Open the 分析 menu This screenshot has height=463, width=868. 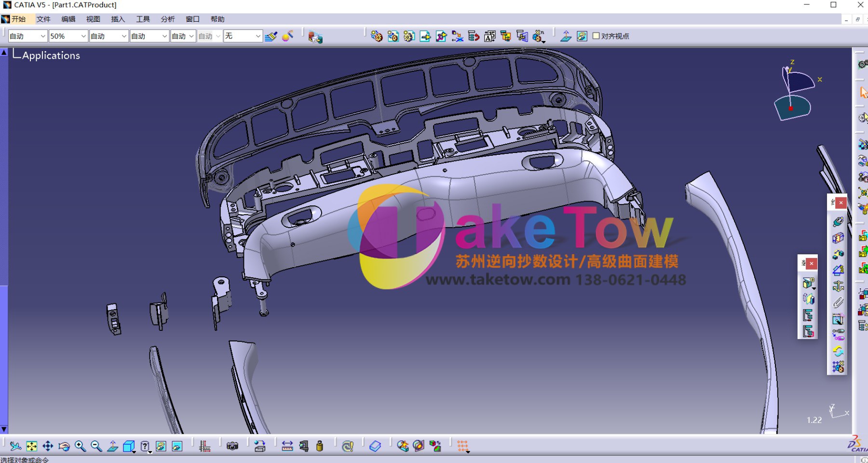168,19
